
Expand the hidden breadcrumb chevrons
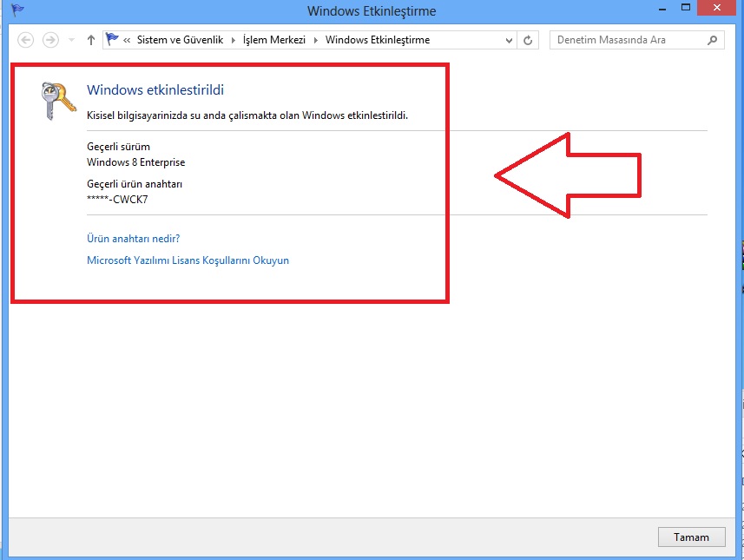coord(127,40)
